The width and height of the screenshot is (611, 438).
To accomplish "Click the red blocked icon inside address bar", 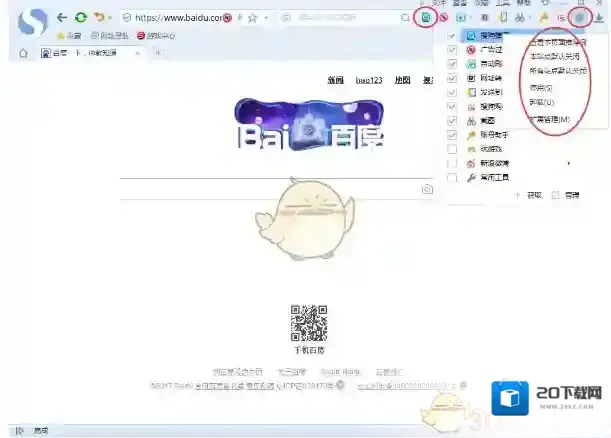I will [x=228, y=18].
